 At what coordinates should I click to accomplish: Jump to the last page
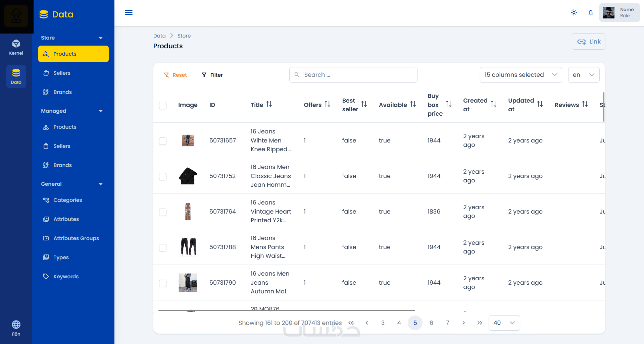tap(480, 323)
